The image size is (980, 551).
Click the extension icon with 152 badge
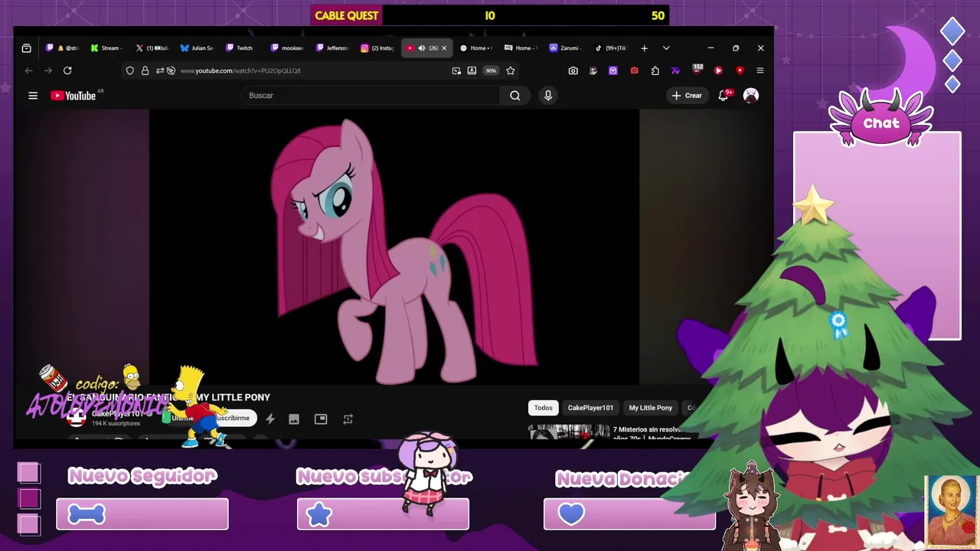[x=697, y=70]
